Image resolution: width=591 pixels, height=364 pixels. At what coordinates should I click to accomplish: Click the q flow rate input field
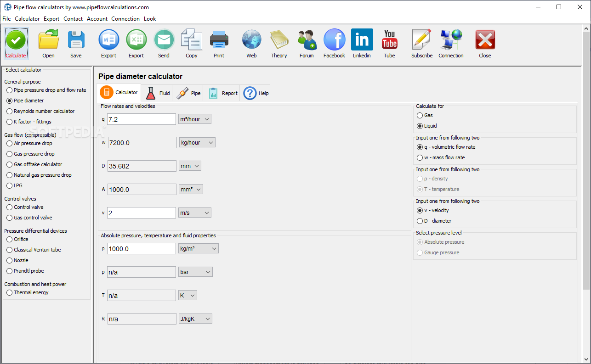142,119
